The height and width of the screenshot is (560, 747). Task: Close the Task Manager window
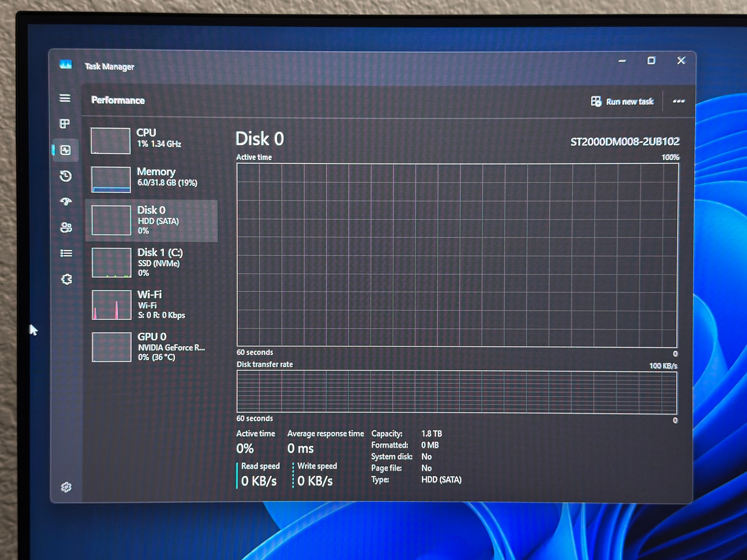click(x=681, y=61)
